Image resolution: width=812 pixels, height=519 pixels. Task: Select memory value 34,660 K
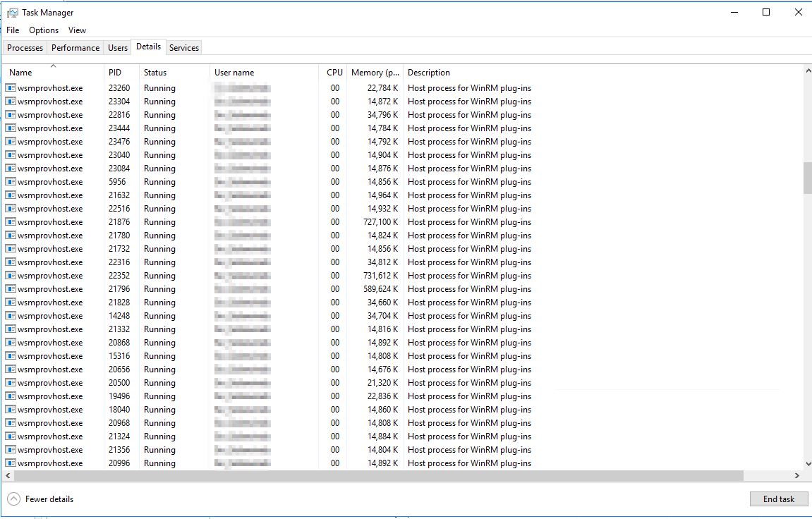(382, 303)
